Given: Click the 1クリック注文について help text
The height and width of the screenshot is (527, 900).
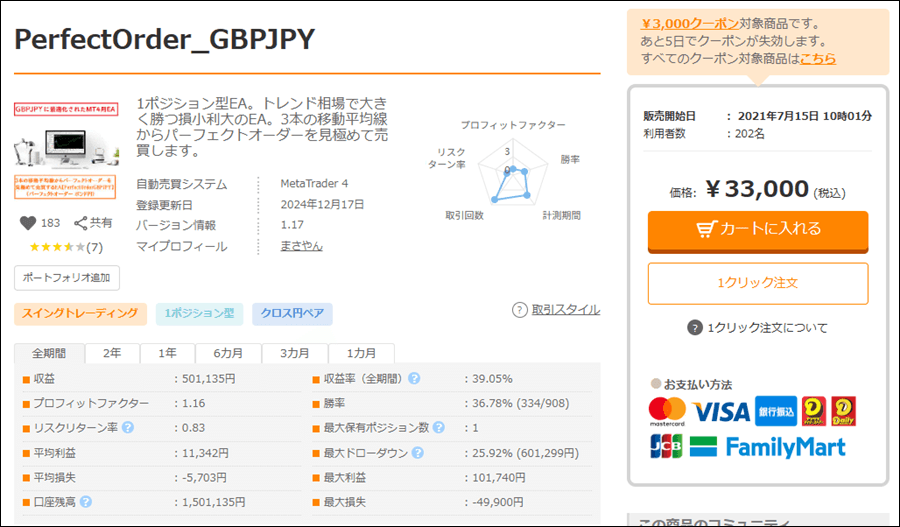Looking at the screenshot, I should (767, 328).
